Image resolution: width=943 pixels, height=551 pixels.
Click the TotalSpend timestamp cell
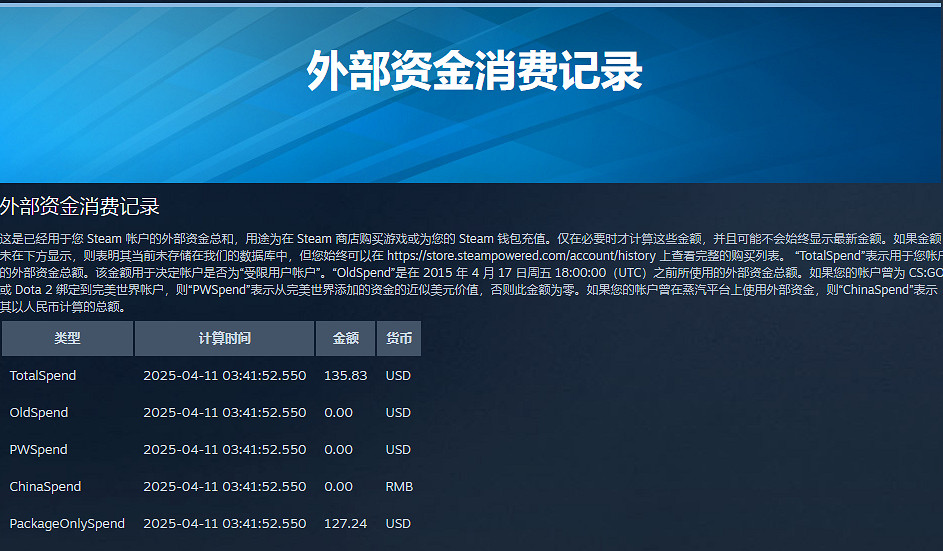pyautogui.click(x=225, y=375)
